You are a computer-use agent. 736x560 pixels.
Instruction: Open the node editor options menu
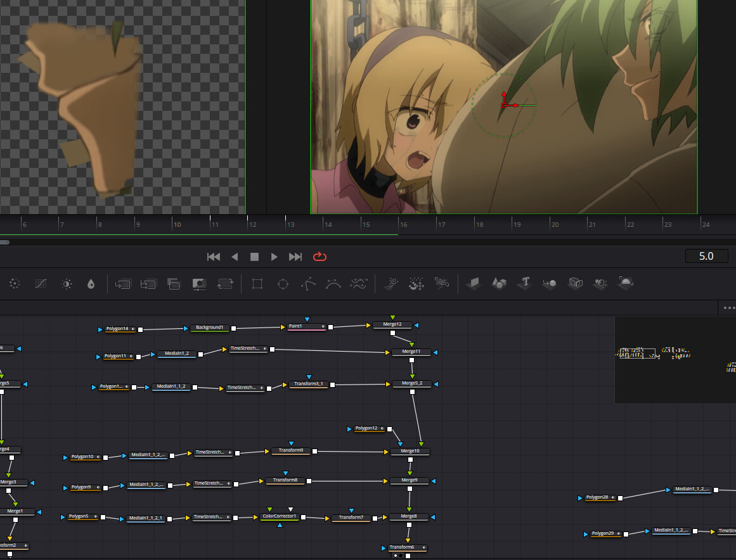pyautogui.click(x=728, y=308)
